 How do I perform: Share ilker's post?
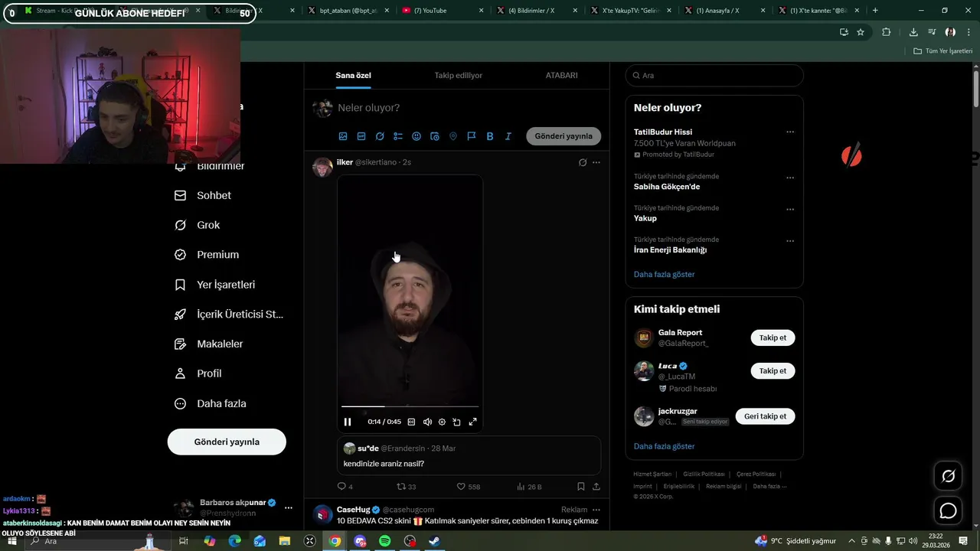pyautogui.click(x=596, y=487)
